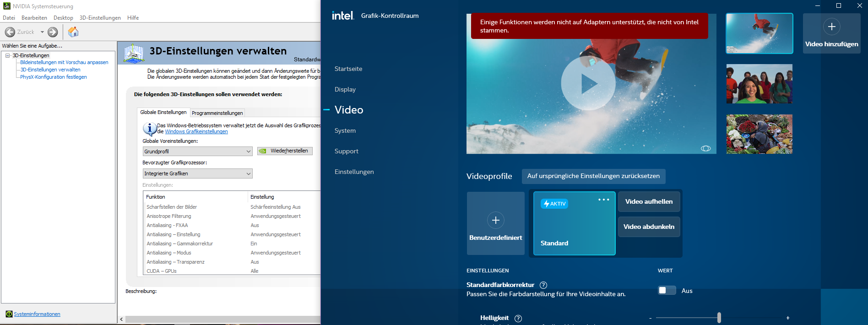Select the snowboarder video thumbnail
The height and width of the screenshot is (325, 868).
(x=759, y=33)
